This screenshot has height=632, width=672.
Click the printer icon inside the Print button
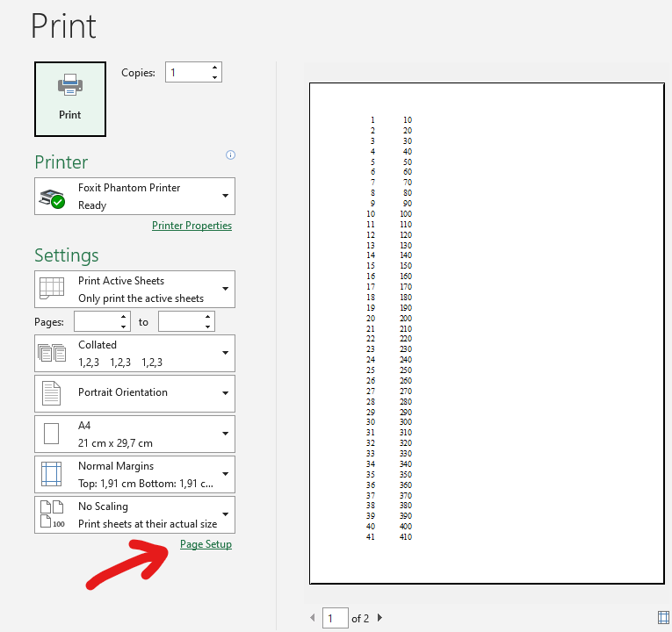click(x=70, y=84)
